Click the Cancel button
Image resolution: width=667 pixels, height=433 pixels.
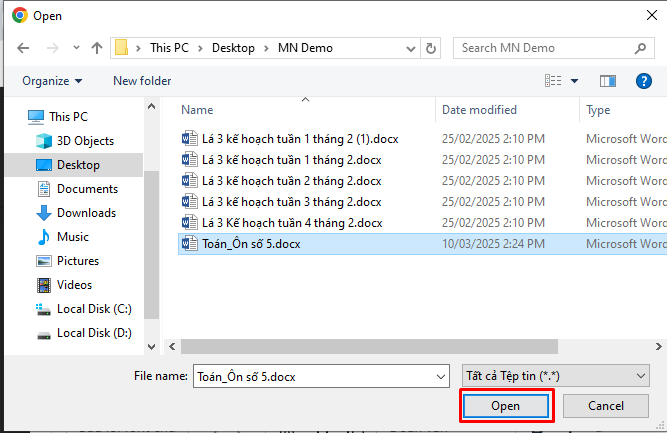tap(606, 406)
